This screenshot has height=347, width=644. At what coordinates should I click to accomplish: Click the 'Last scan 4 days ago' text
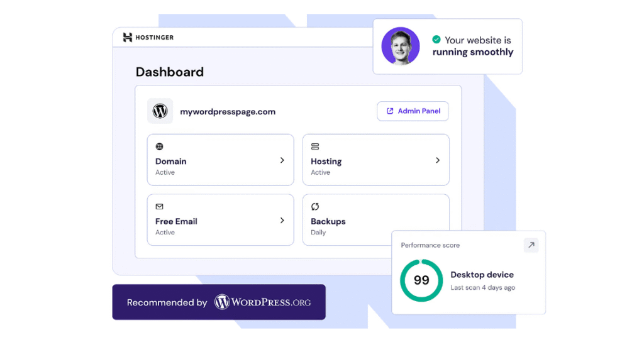482,287
